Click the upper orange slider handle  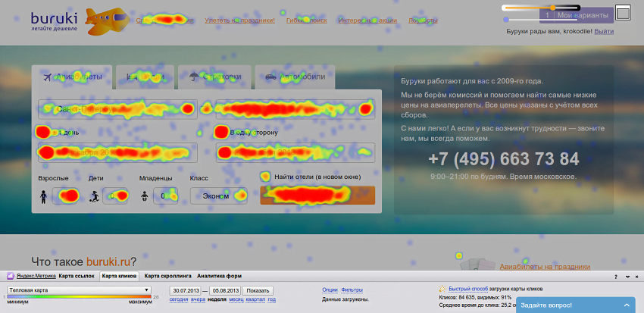[553, 8]
